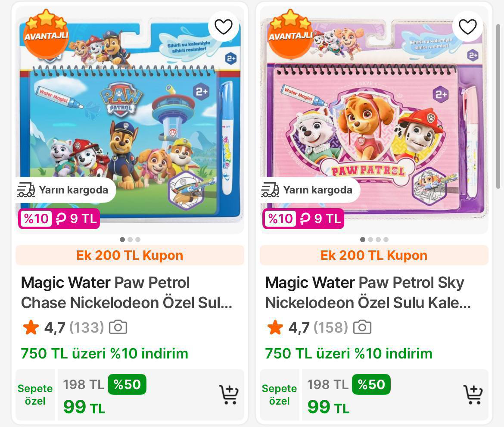Image resolution: width=504 pixels, height=427 pixels.
Task: Click the Avantajlı badge on the Chase product
Action: 46,34
